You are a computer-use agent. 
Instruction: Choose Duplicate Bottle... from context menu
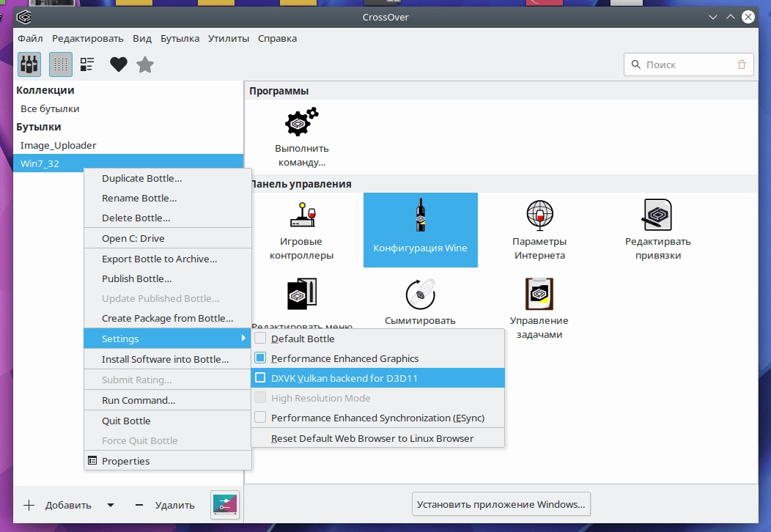[x=168, y=179]
